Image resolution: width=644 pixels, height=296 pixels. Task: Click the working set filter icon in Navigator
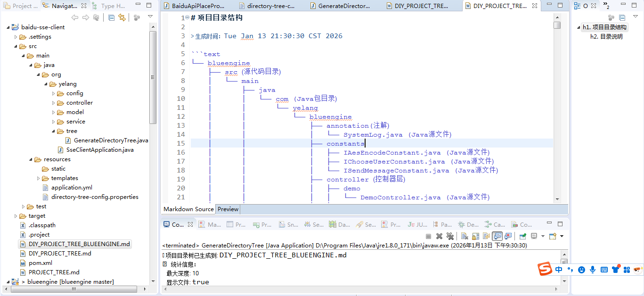point(137,17)
